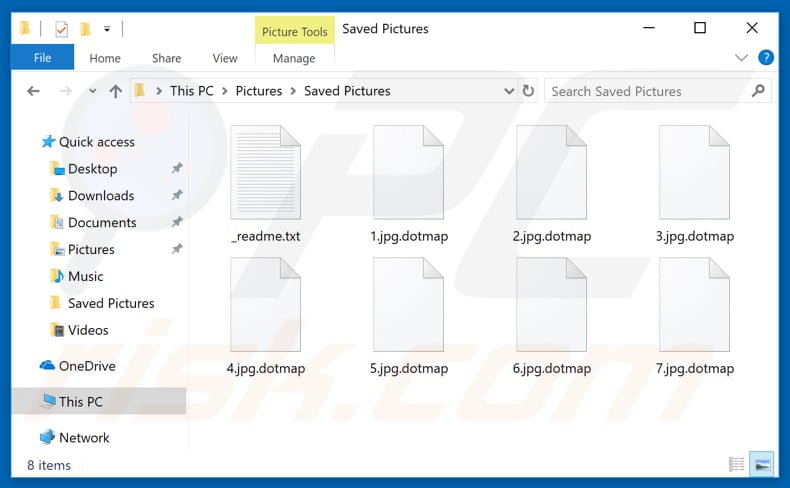Select the _readme.txt file icon
Viewport: 790px width, 488px height.
266,172
